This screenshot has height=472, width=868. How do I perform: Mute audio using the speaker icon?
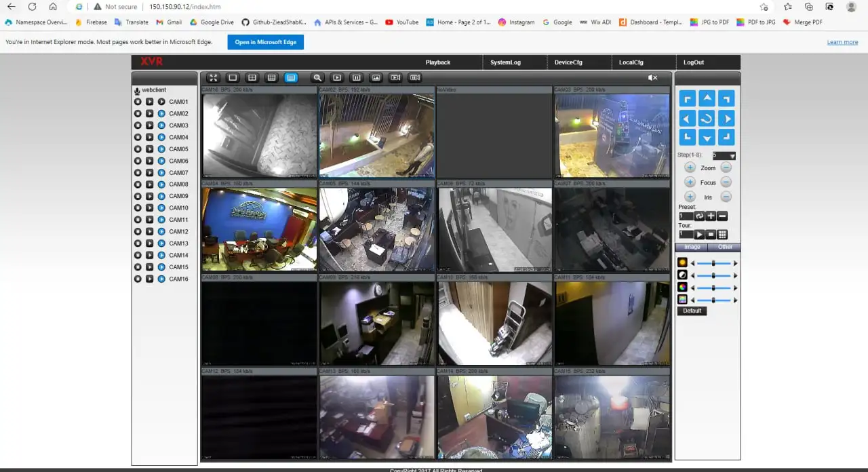[652, 77]
